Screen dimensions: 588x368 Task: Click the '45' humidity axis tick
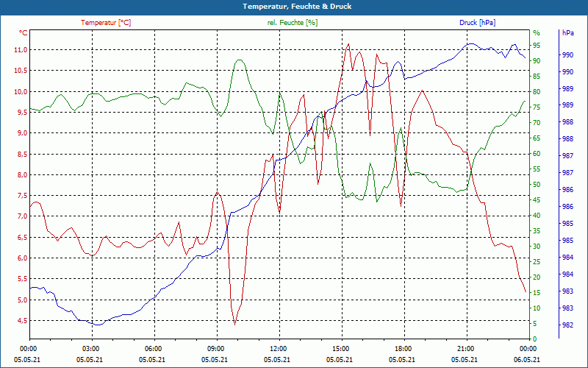pos(537,200)
